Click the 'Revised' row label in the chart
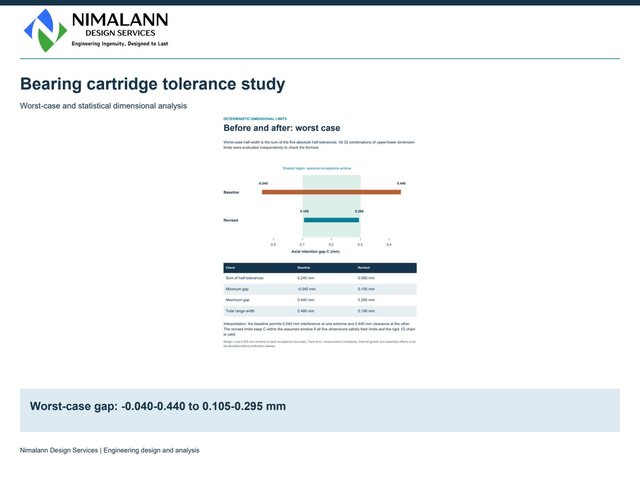Viewport: 640px width, 480px height. point(231,220)
